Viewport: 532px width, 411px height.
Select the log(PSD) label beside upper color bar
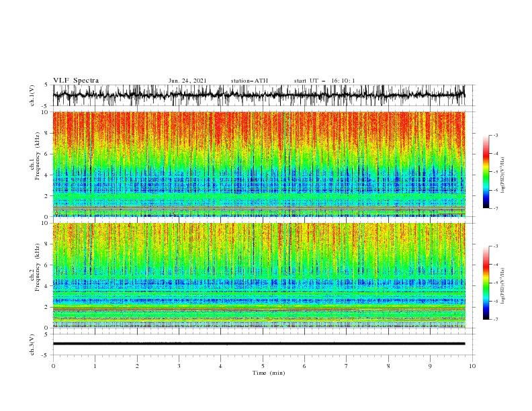[502, 175]
